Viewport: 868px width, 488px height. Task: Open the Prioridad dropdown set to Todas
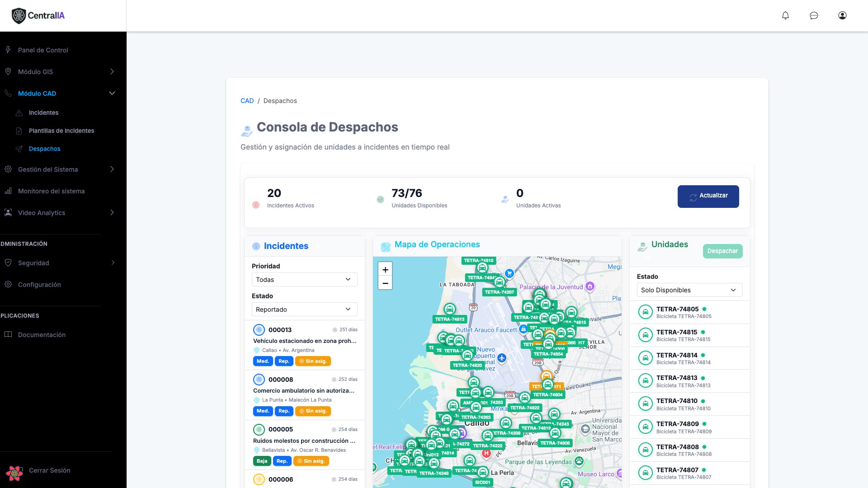(304, 280)
